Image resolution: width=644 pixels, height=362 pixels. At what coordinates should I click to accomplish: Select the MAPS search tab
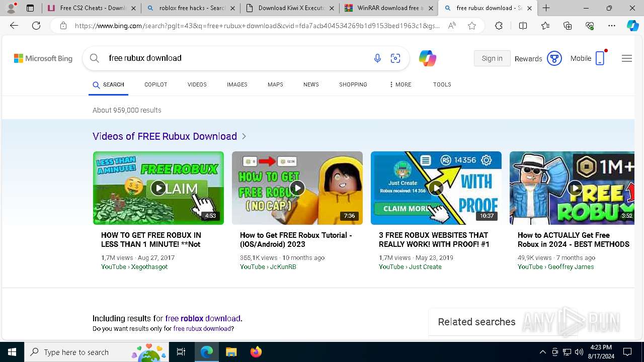pos(275,84)
